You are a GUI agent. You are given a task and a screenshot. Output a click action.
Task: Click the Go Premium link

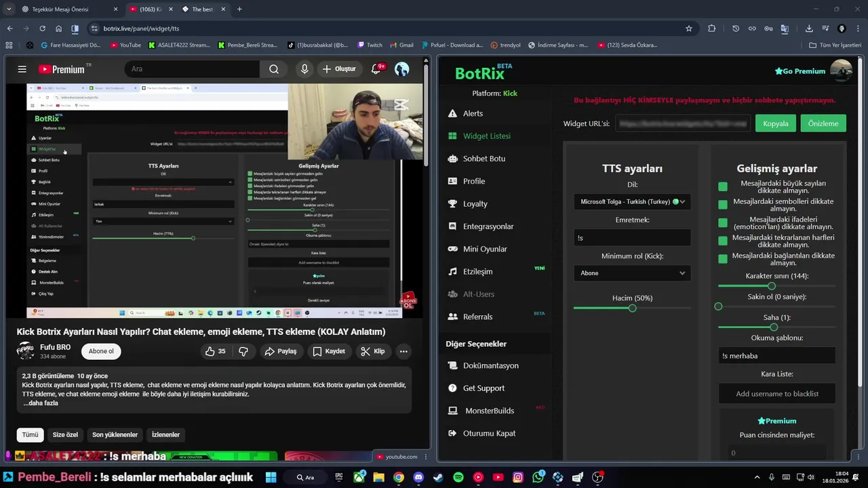pos(800,71)
